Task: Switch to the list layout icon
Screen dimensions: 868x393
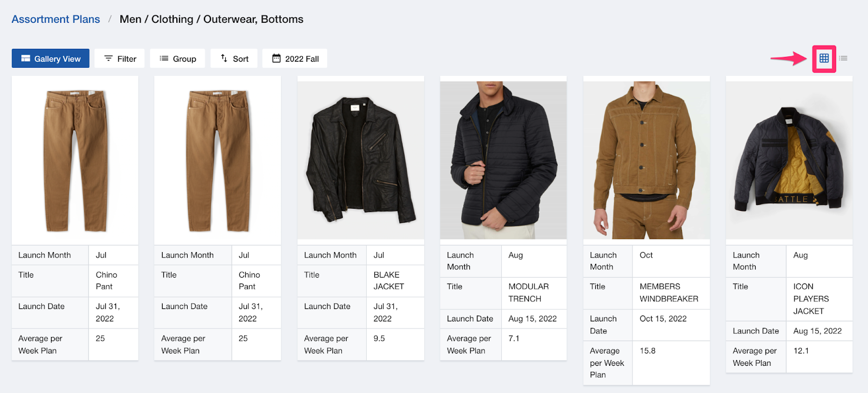Action: pos(843,59)
